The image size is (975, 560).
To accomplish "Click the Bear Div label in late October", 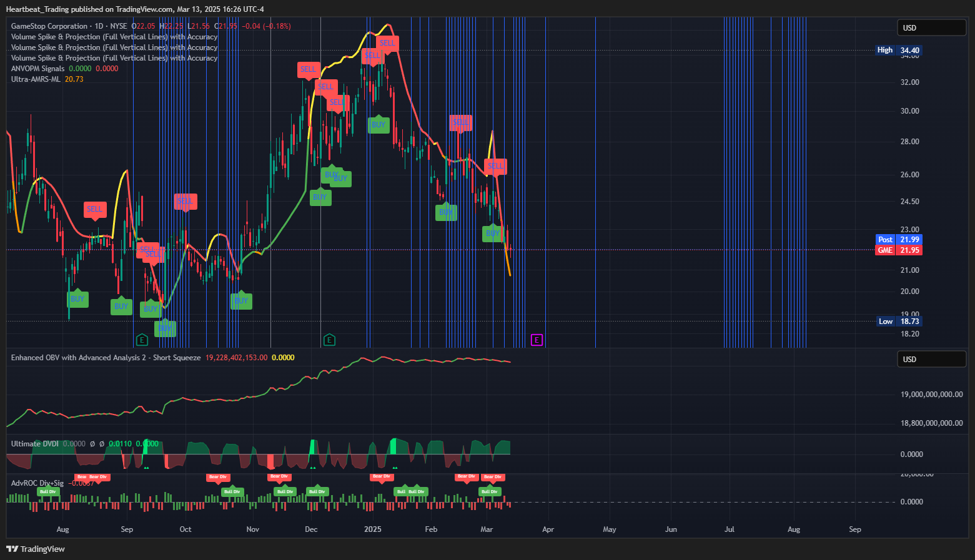I will (218, 477).
